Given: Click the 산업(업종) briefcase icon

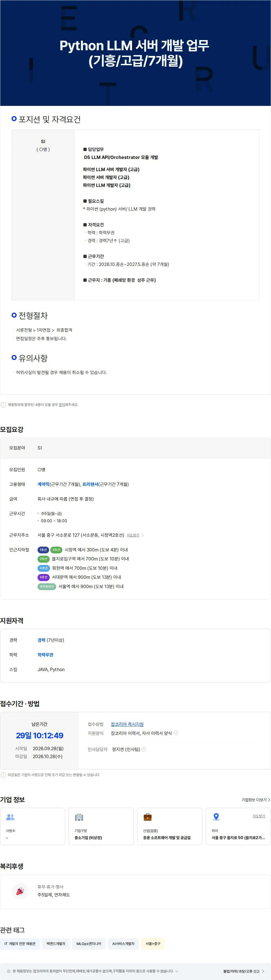Looking at the screenshot, I should click(x=148, y=817).
